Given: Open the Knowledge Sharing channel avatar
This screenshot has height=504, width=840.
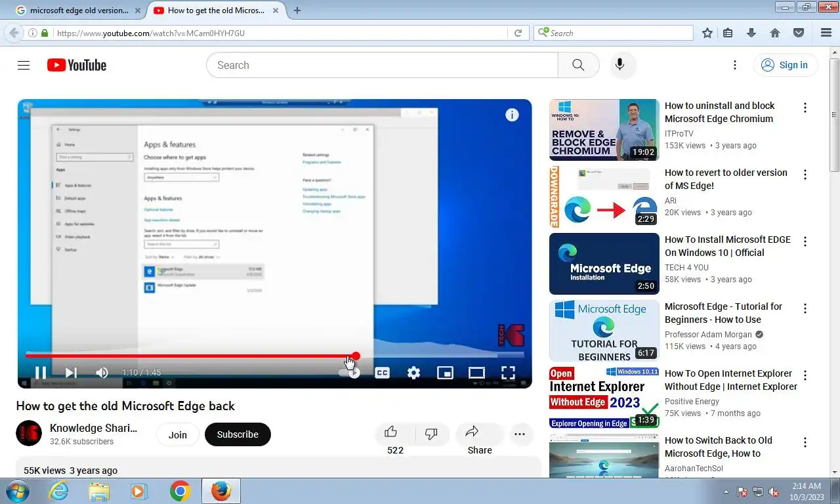Looking at the screenshot, I should (x=29, y=434).
